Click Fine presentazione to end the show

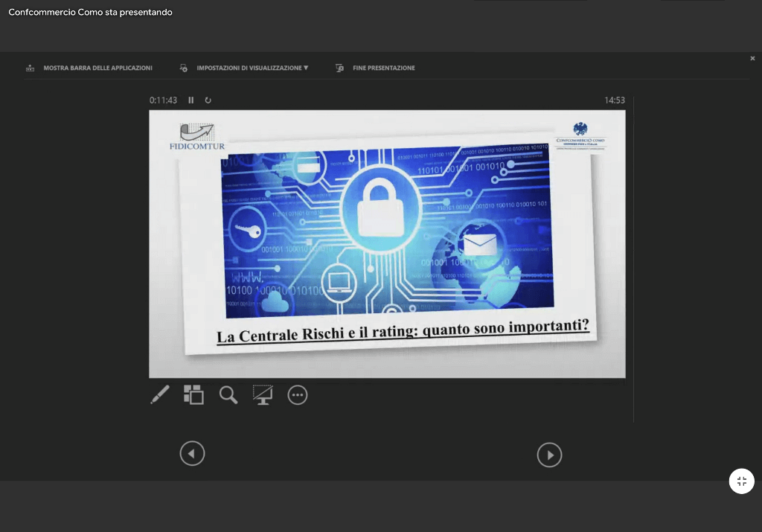point(383,68)
